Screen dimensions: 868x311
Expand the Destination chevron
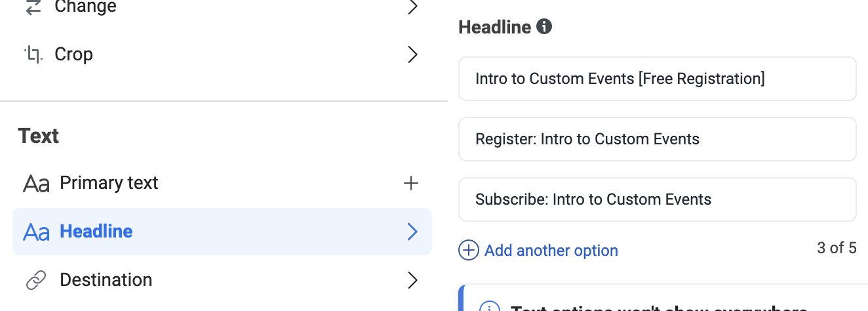click(412, 280)
